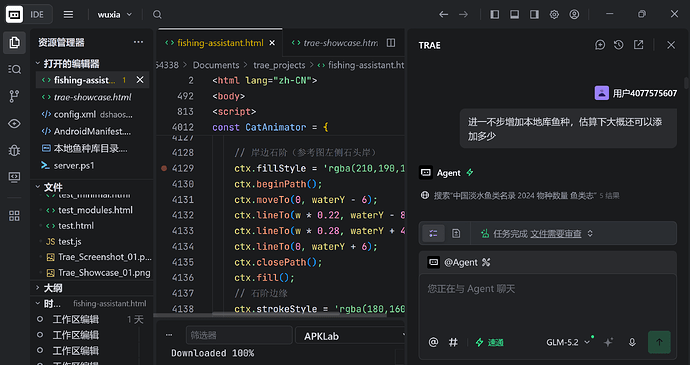This screenshot has width=690, height=365.
Task: Click the @Agent selector chip
Action: click(459, 262)
